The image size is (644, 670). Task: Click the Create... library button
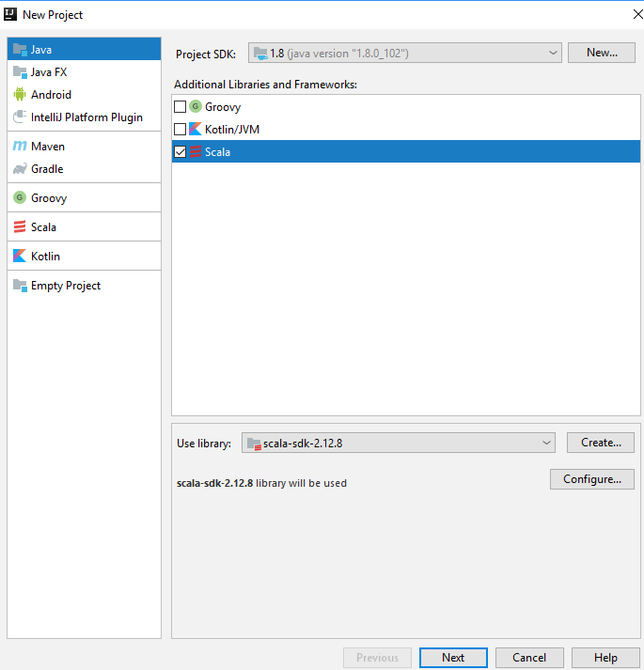click(x=600, y=443)
